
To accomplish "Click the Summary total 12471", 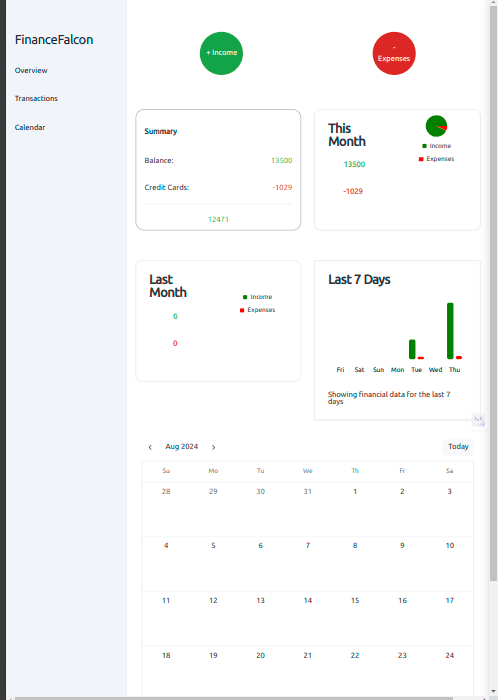I will pyautogui.click(x=218, y=219).
